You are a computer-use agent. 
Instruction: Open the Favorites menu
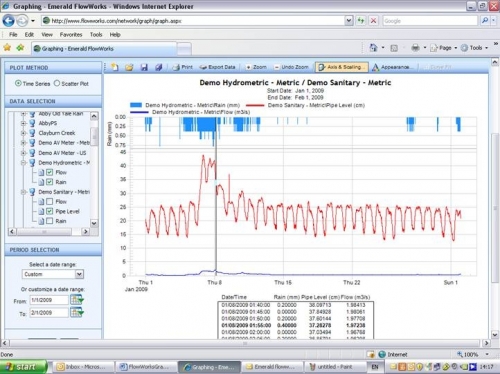click(71, 35)
